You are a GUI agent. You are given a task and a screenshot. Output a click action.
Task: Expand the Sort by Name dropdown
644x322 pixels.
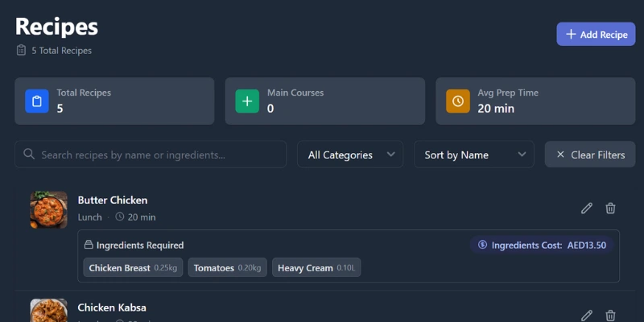pyautogui.click(x=473, y=155)
